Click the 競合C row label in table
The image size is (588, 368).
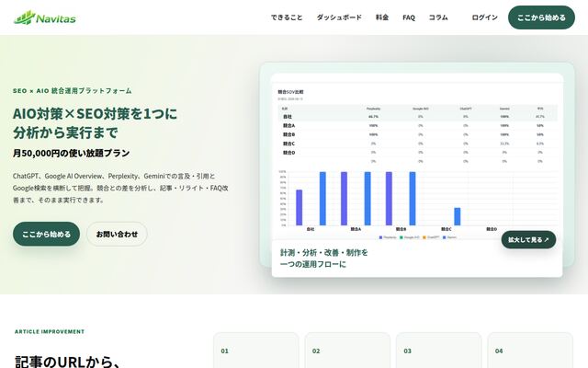[288, 144]
